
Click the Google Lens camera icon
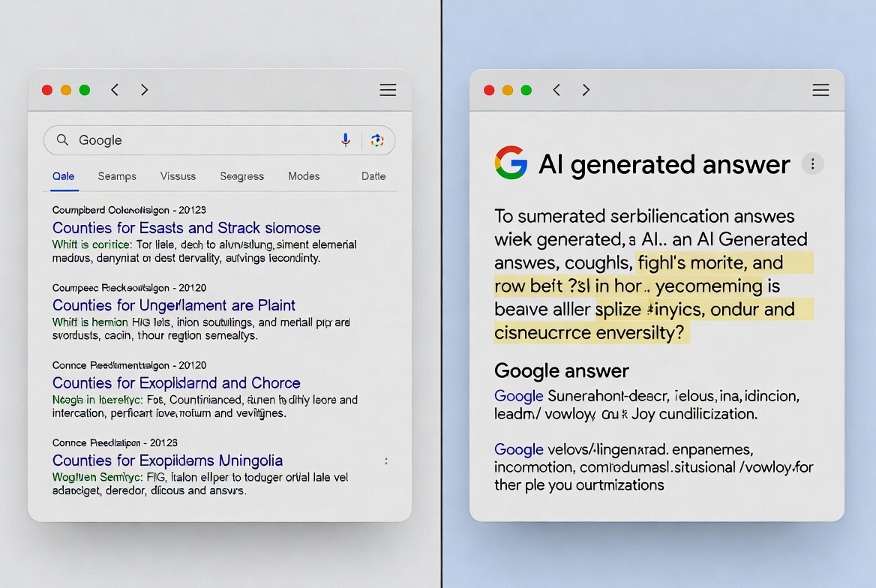377,140
